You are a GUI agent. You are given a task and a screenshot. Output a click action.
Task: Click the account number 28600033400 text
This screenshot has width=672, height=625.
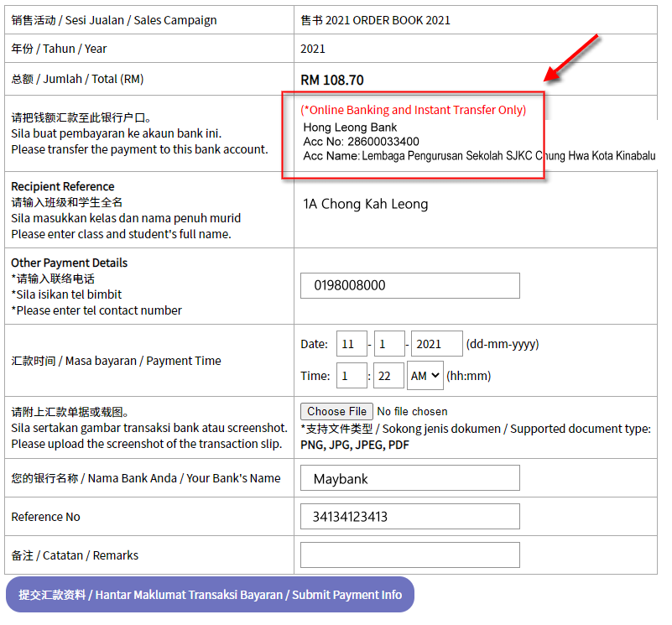(x=362, y=142)
